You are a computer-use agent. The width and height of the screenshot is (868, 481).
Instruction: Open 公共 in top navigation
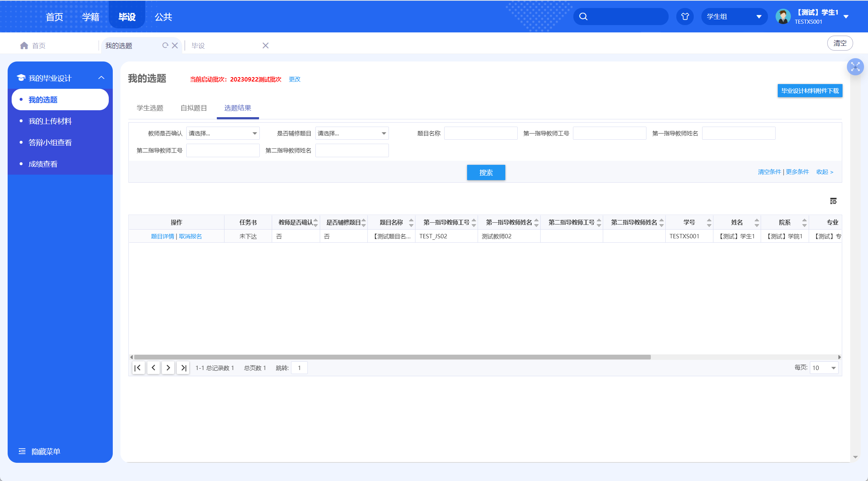(163, 17)
